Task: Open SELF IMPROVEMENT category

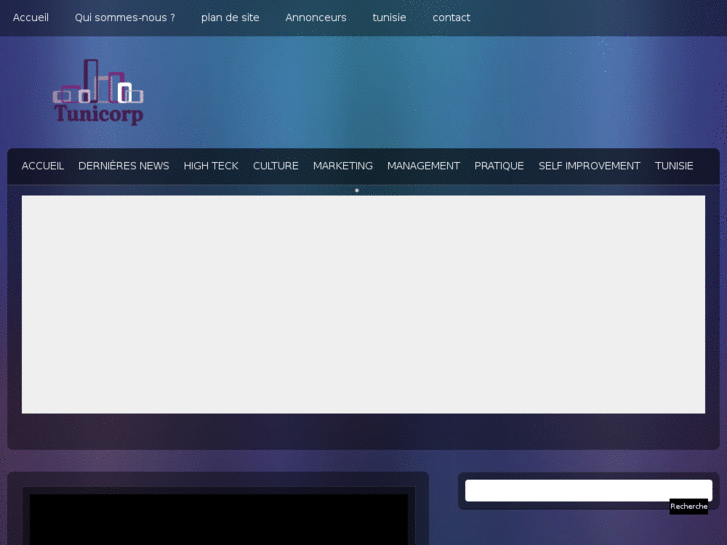Action: pyautogui.click(x=589, y=166)
